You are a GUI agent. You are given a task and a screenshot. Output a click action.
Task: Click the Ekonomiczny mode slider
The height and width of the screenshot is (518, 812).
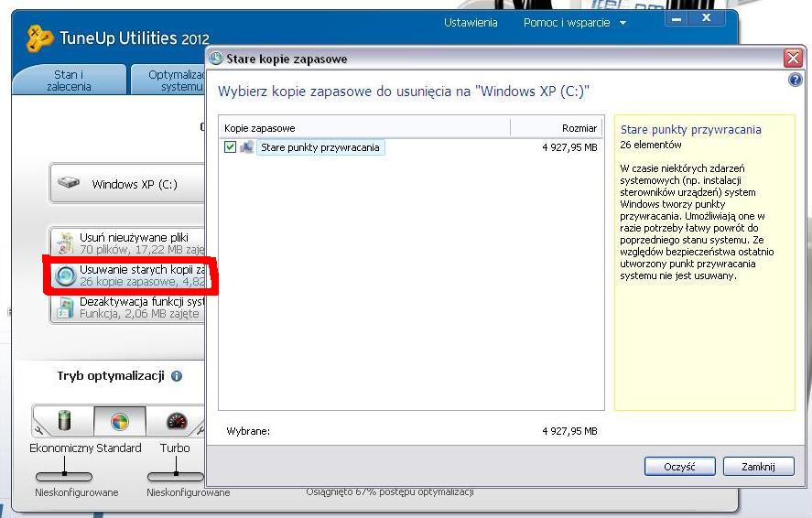64,476
